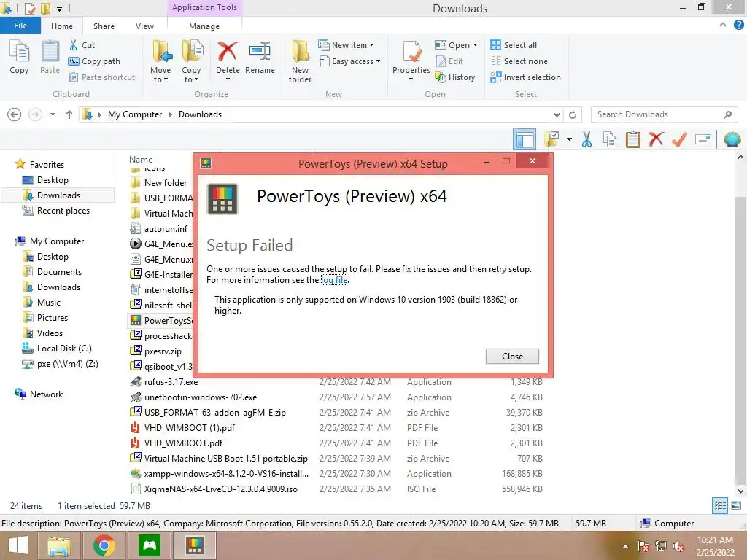Open Pictures in navigation pane
The image size is (747, 560).
(53, 318)
